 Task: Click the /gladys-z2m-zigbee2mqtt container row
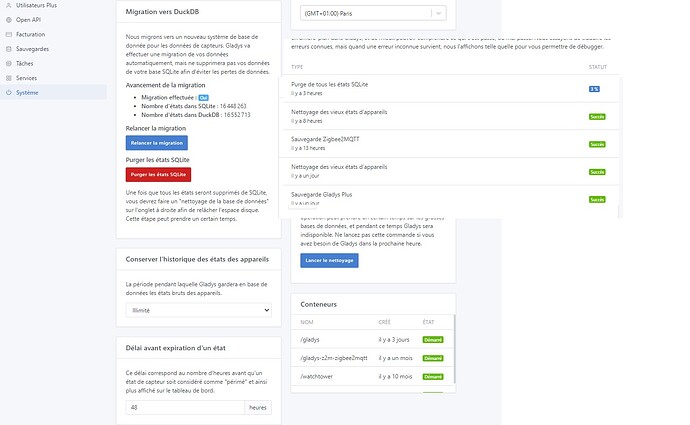370,357
